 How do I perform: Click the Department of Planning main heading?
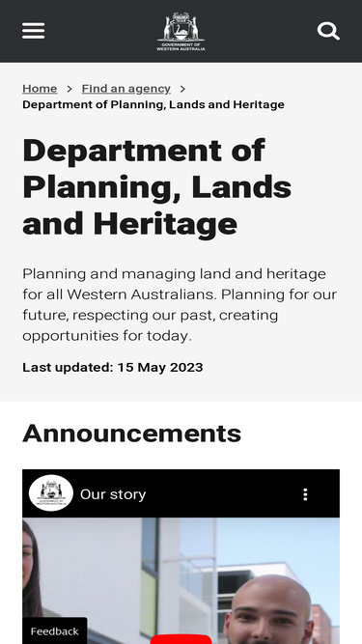[156, 187]
